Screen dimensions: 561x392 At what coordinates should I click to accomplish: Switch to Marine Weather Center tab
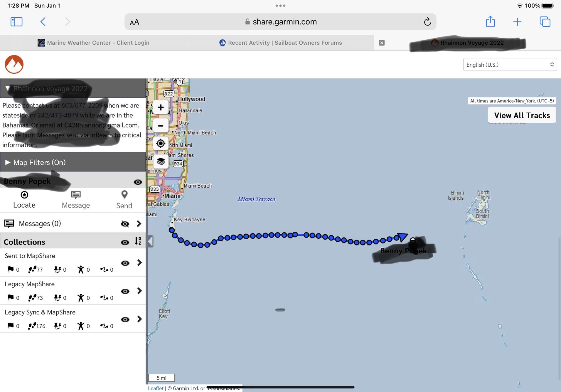tap(93, 43)
